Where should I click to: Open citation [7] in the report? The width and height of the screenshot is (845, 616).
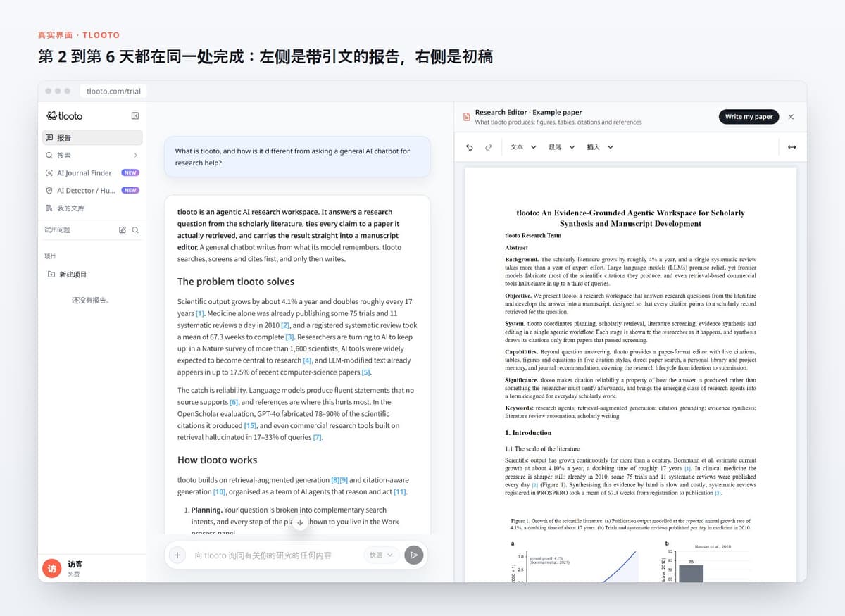[318, 437]
